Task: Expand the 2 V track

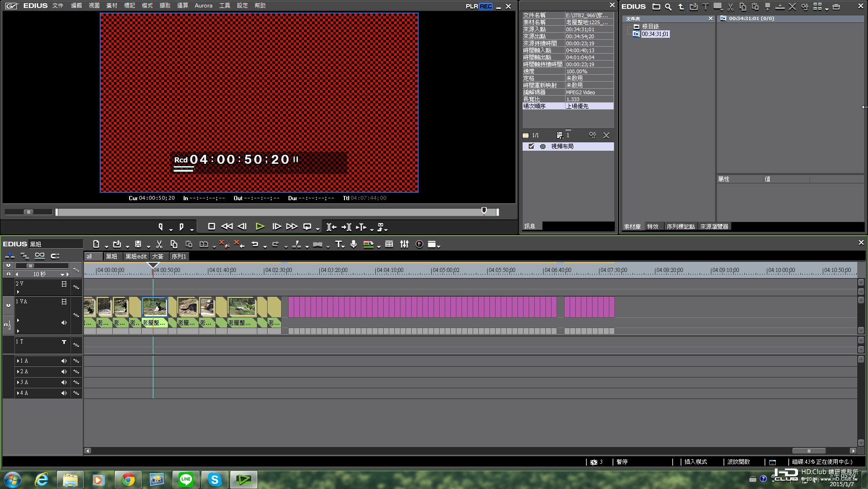Action: (x=18, y=292)
